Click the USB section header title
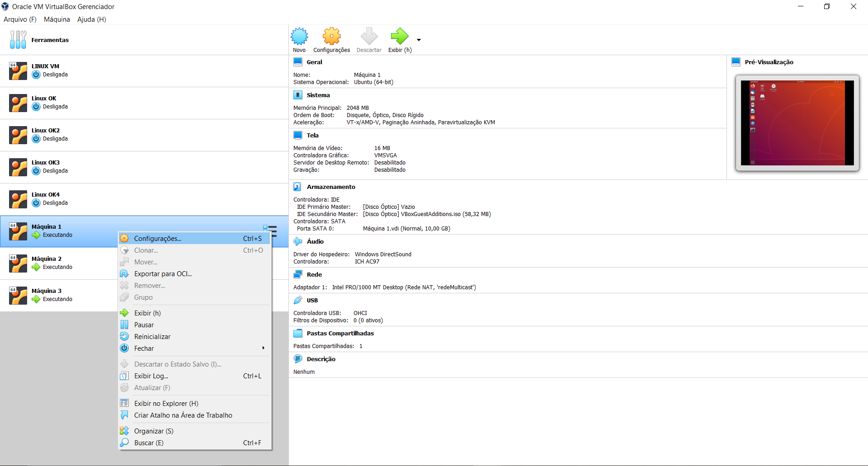Image resolution: width=868 pixels, height=466 pixels. 312,301
